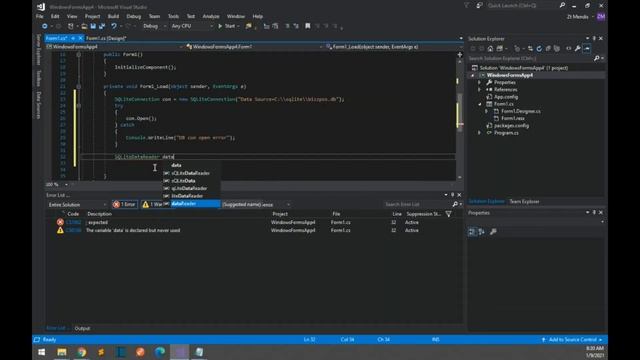Select App.config in Solution Explorer
The height and width of the screenshot is (360, 640).
click(506, 97)
